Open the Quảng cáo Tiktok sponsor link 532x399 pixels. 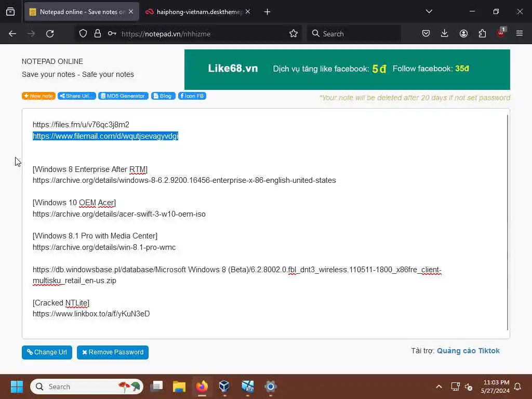468,351
